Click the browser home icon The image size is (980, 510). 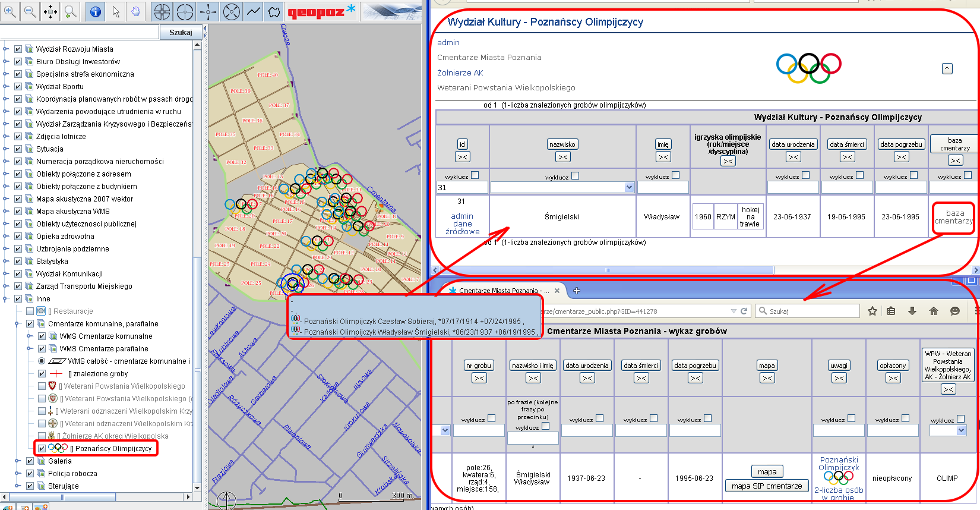(934, 311)
